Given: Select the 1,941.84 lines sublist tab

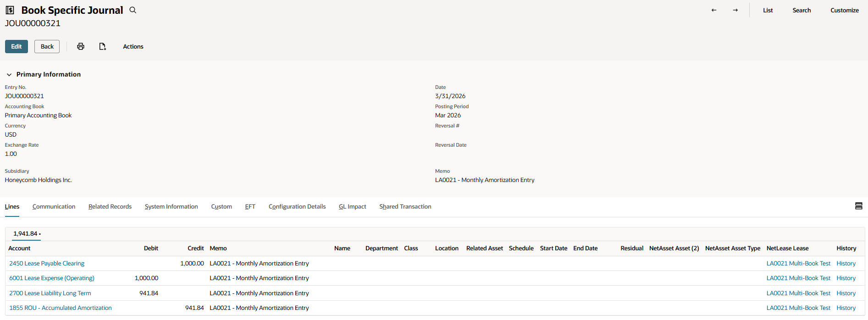Looking at the screenshot, I should pyautogui.click(x=26, y=234).
